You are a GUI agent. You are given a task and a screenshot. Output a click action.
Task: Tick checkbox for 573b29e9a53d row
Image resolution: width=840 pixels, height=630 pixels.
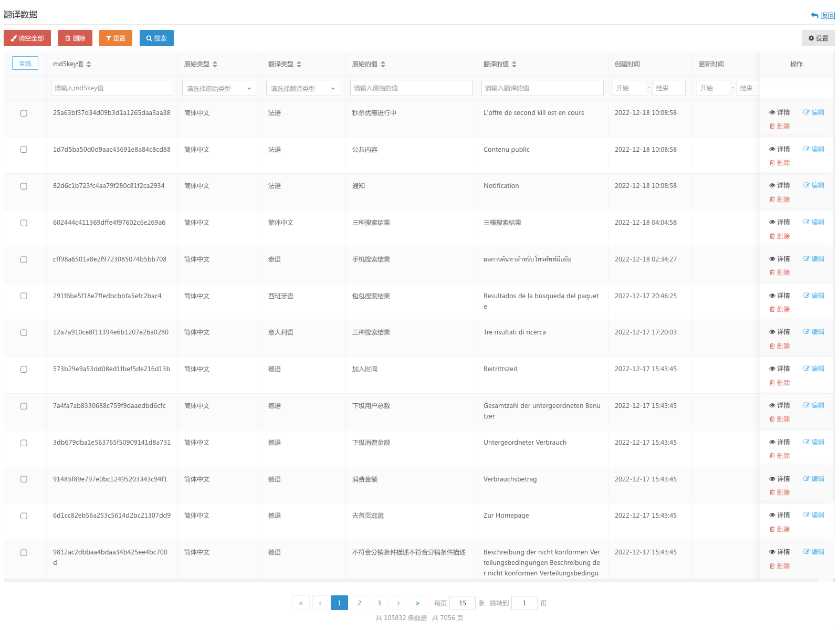click(24, 370)
